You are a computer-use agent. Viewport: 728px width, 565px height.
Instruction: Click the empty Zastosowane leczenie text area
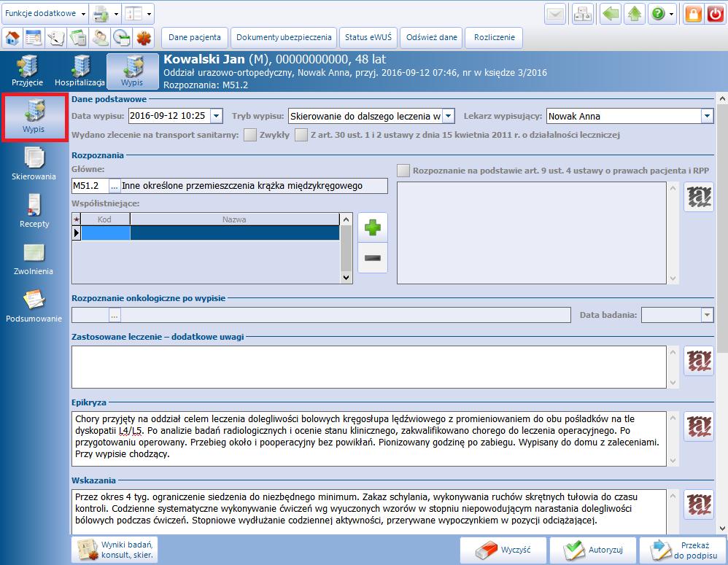[369, 367]
